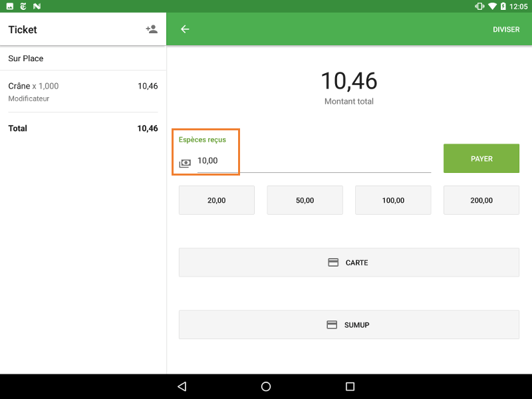
Task: Click the cash banknote icon
Action: pos(185,163)
